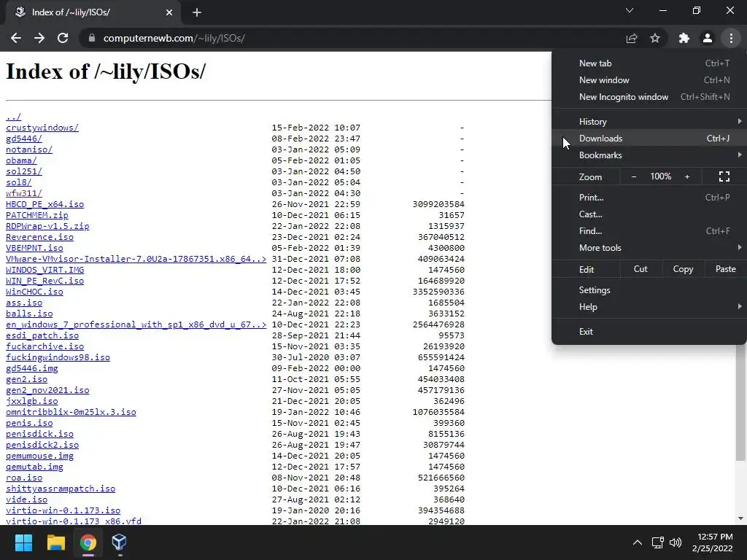747x560 pixels.
Task: Download HBCD_PE_x64.iso link
Action: [x=44, y=204]
